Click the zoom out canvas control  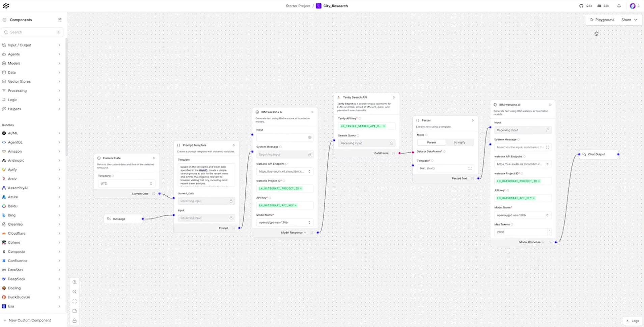click(x=75, y=292)
